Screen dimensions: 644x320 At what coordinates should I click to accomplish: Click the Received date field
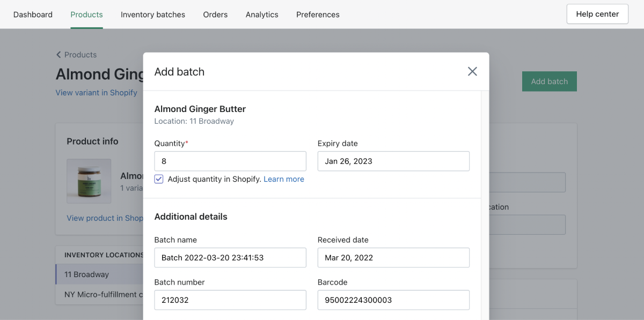pyautogui.click(x=393, y=258)
